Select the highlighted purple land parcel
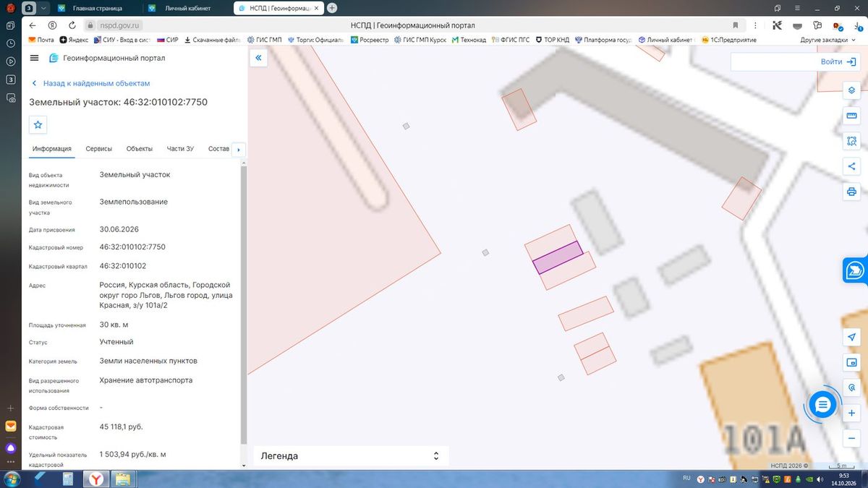Screen dimensions: 868x488 pos(558,257)
